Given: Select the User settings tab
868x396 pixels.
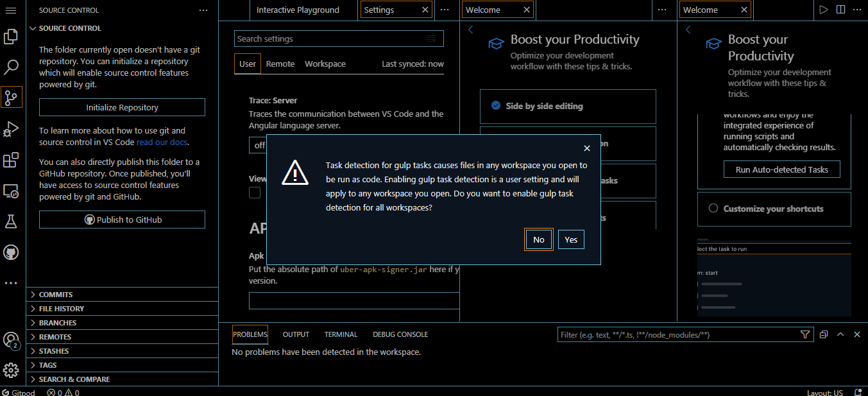Looking at the screenshot, I should point(248,64).
